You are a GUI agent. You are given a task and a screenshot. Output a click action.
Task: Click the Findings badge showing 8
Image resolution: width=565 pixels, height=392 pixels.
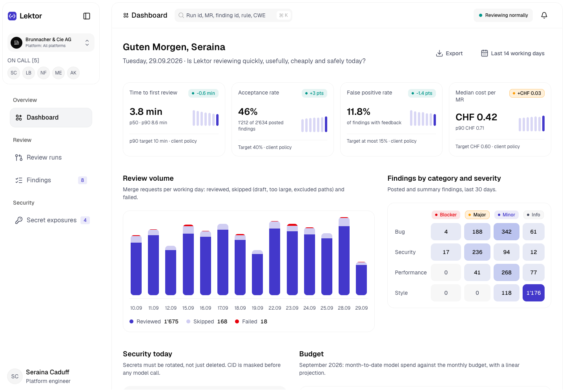[x=82, y=180]
